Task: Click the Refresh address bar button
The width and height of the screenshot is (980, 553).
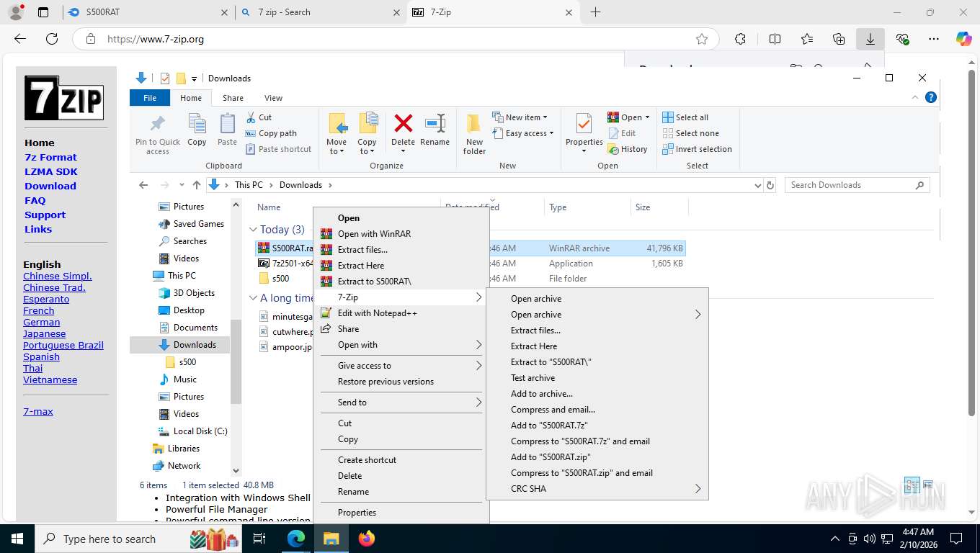Action: [x=770, y=185]
